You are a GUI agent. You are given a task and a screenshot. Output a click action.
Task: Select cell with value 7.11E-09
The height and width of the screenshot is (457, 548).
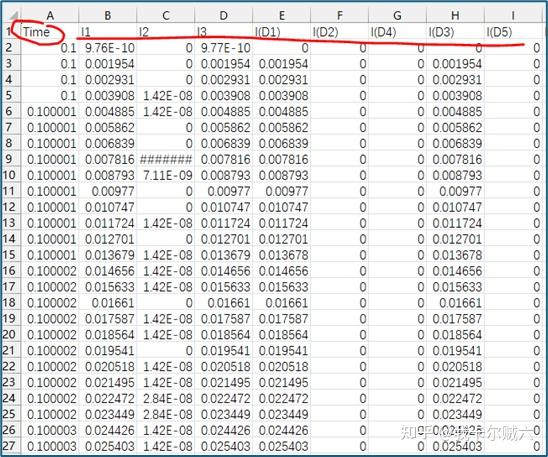tap(166, 175)
